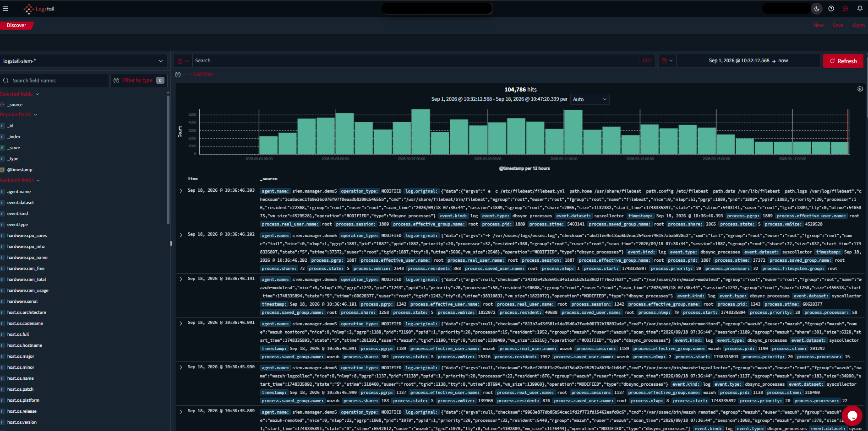Viewport: 868px width, 431px height.
Task: Click the red Refresh button
Action: click(843, 61)
